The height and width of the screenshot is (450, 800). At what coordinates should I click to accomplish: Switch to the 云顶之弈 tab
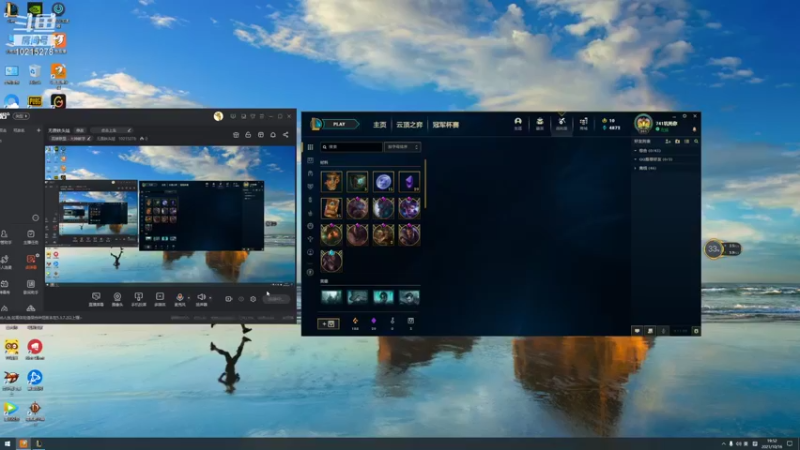pyautogui.click(x=409, y=124)
